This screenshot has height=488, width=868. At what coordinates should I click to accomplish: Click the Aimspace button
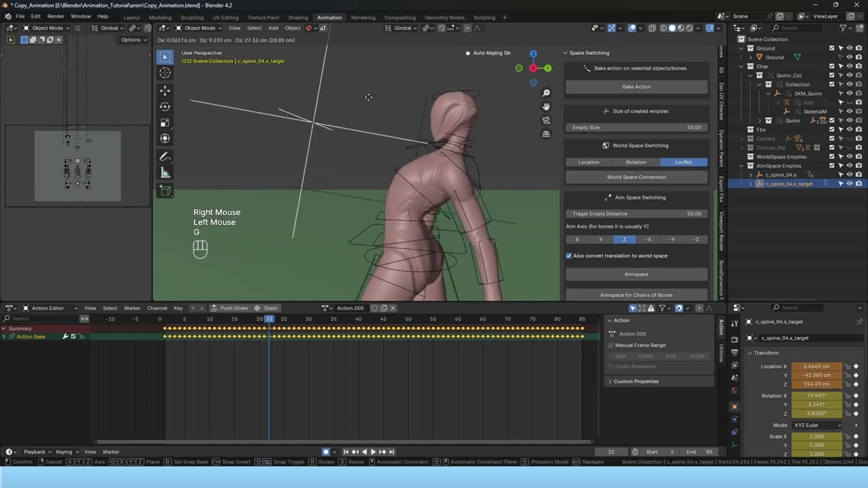point(636,274)
